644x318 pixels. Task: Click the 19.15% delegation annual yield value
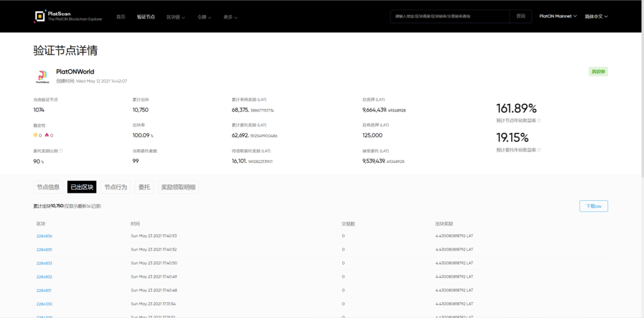512,137
